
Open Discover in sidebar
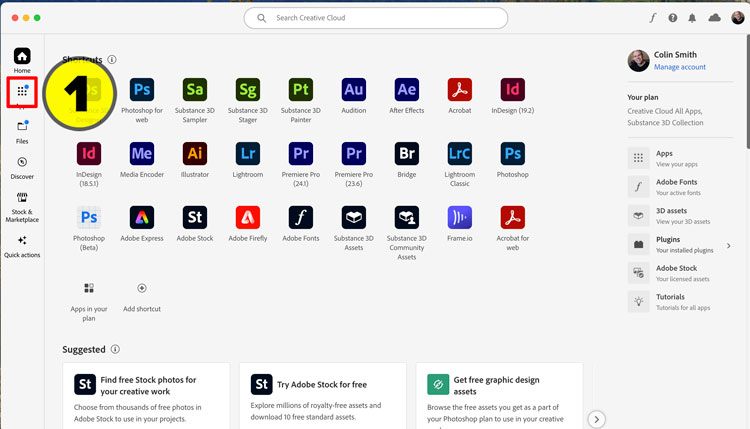(x=22, y=167)
